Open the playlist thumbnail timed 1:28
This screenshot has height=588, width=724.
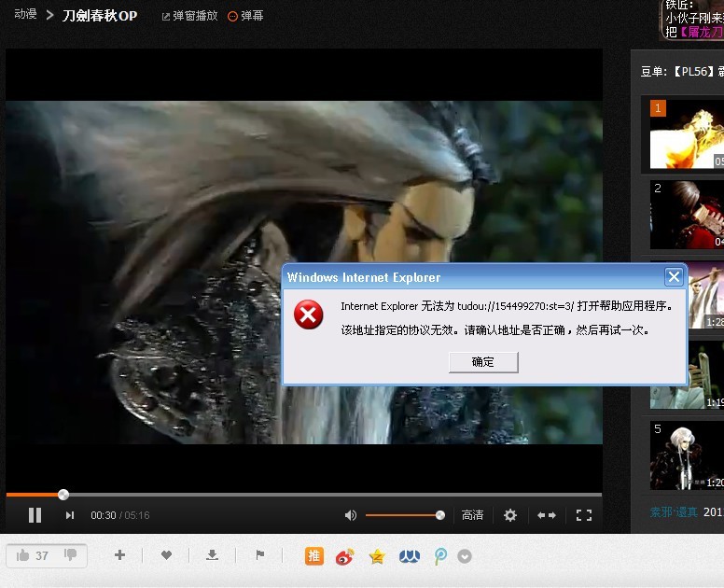(706, 295)
